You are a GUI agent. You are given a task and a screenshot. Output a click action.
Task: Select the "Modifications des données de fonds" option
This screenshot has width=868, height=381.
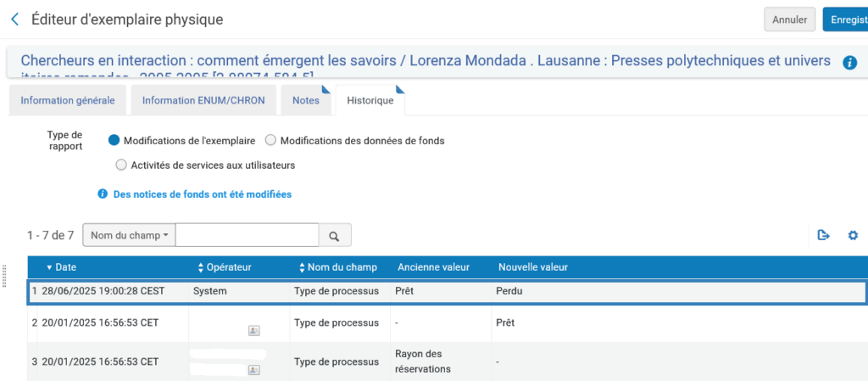(271, 140)
